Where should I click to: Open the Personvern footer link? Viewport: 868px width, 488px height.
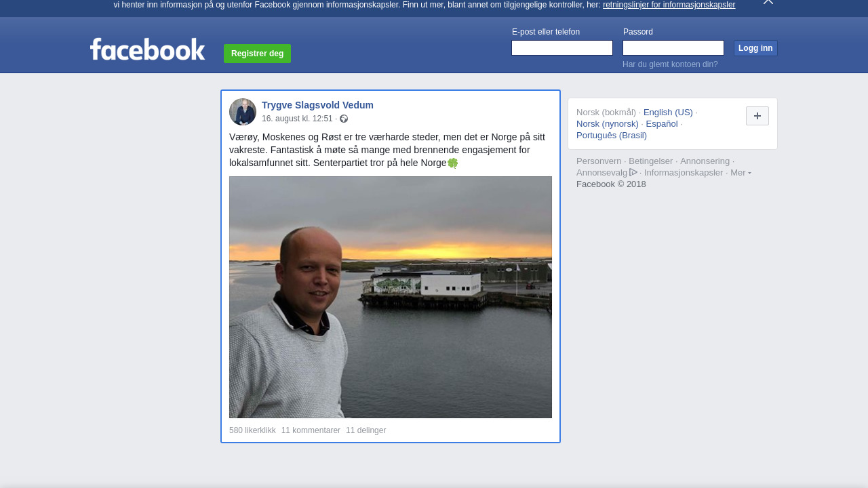tap(599, 161)
